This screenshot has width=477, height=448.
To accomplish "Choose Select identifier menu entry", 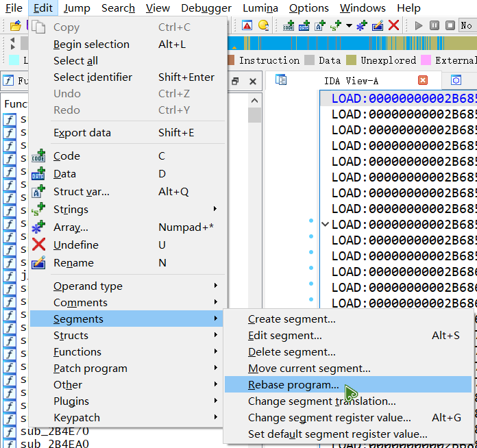I will coord(127,77).
